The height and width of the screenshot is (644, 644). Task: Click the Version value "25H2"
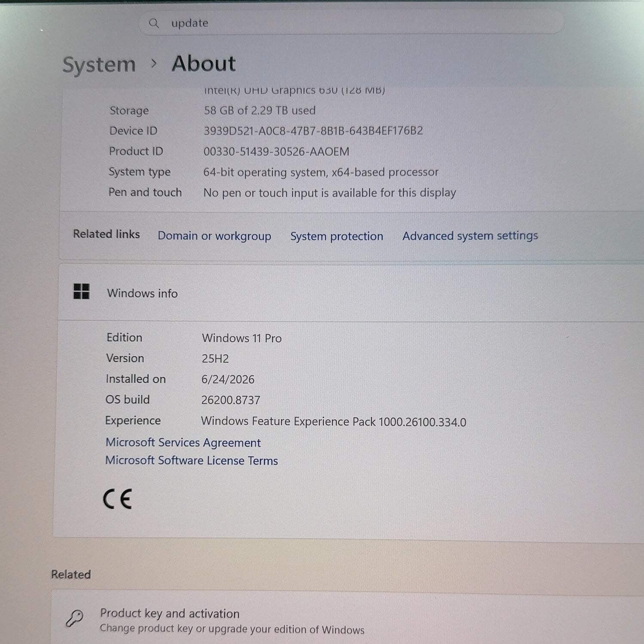click(x=215, y=358)
